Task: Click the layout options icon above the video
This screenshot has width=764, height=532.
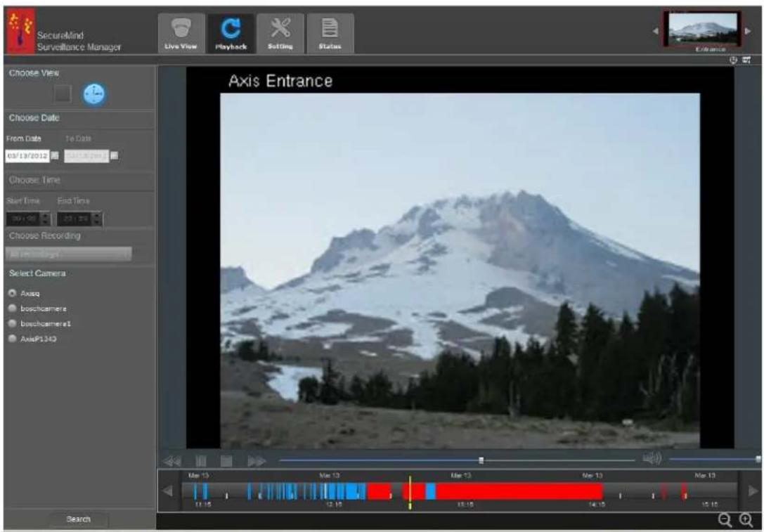Action: pos(746,60)
